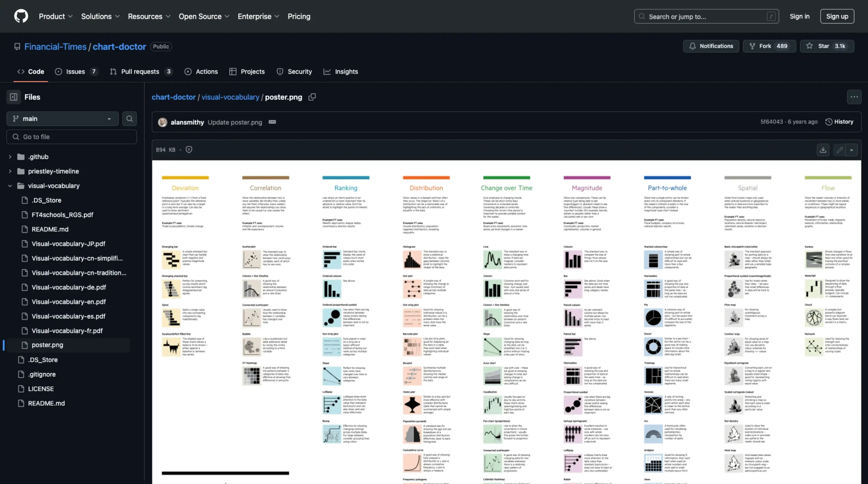Open Visual-vocabulary-JP.pdf file
868x484 pixels.
(x=68, y=244)
